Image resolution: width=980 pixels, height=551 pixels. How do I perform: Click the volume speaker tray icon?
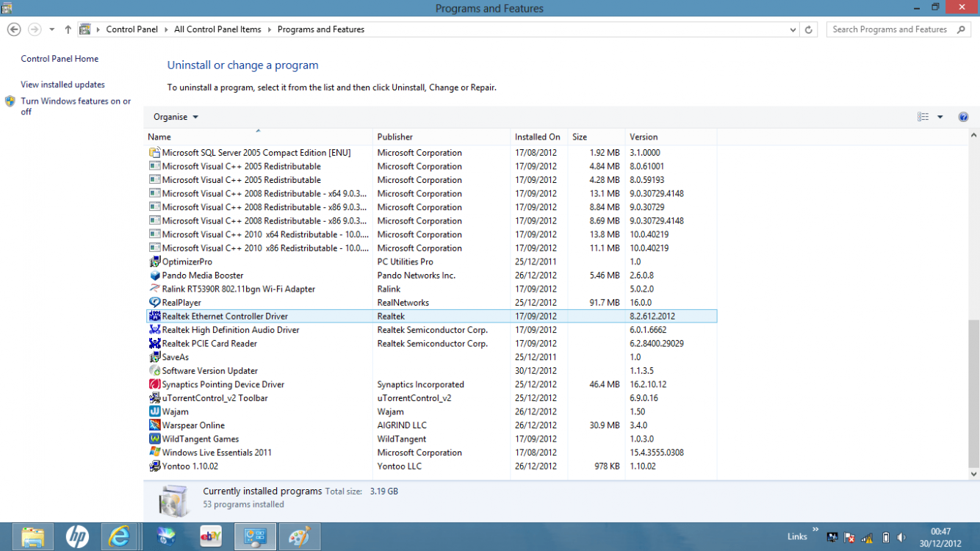tap(901, 538)
